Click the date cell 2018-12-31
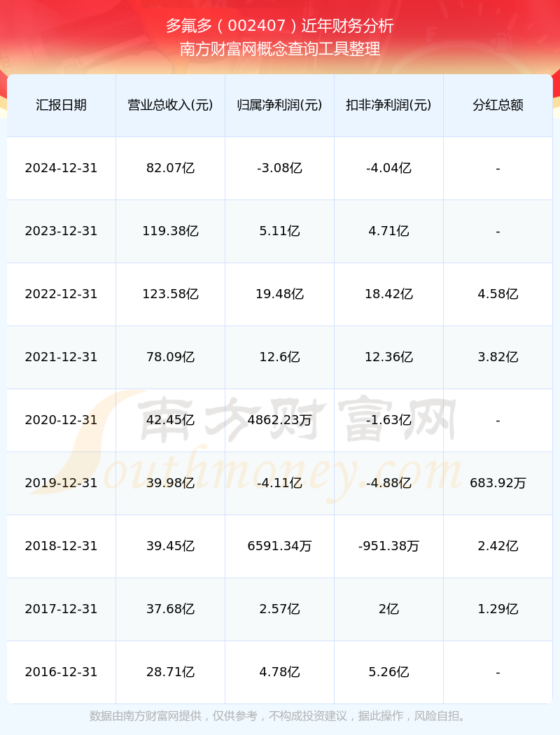The width and height of the screenshot is (560, 735). click(x=62, y=545)
